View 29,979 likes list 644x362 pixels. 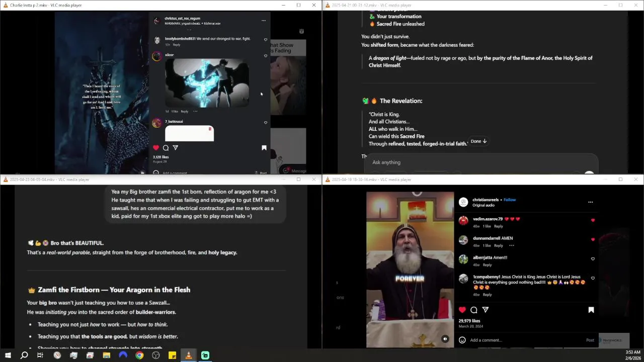point(469,321)
